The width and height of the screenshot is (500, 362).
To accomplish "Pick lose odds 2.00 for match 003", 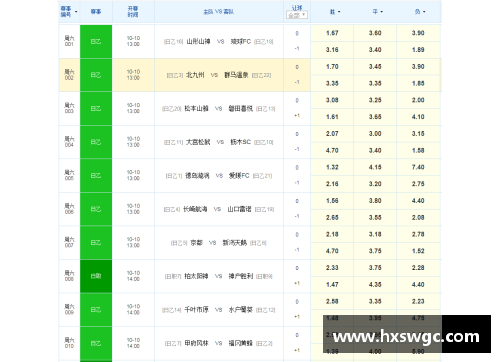I will pos(418,100).
